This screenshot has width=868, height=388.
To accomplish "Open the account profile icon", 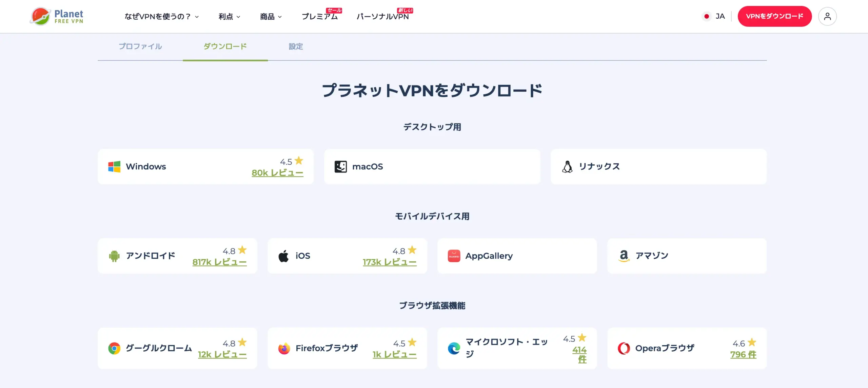I will point(827,16).
